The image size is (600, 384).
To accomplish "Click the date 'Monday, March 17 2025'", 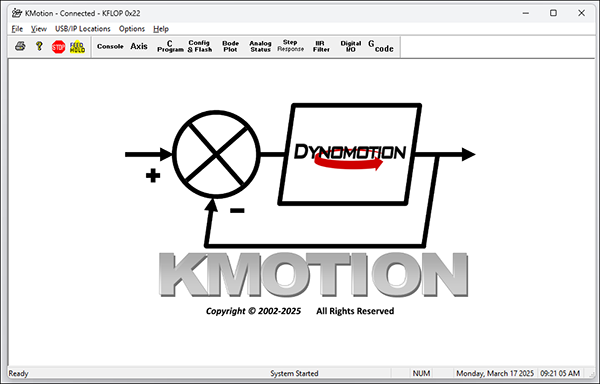I will (x=495, y=373).
